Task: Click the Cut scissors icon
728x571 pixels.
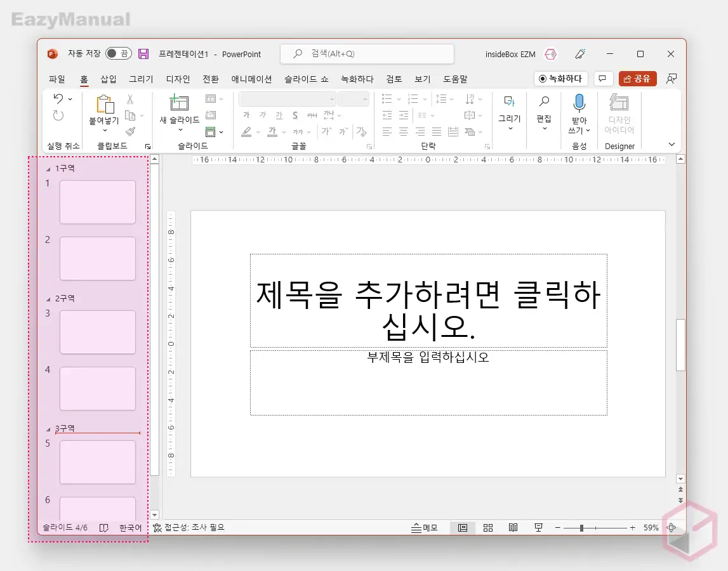Action: pos(130,100)
